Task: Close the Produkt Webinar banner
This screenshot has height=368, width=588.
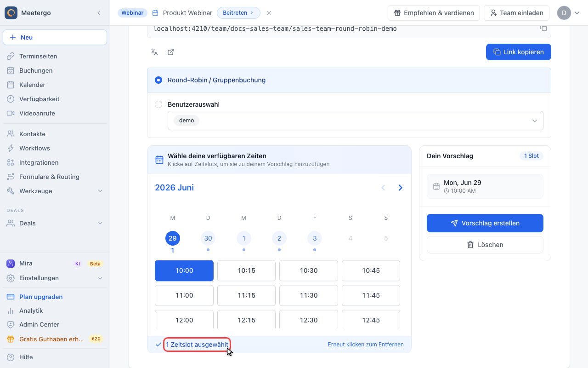Action: [x=269, y=13]
